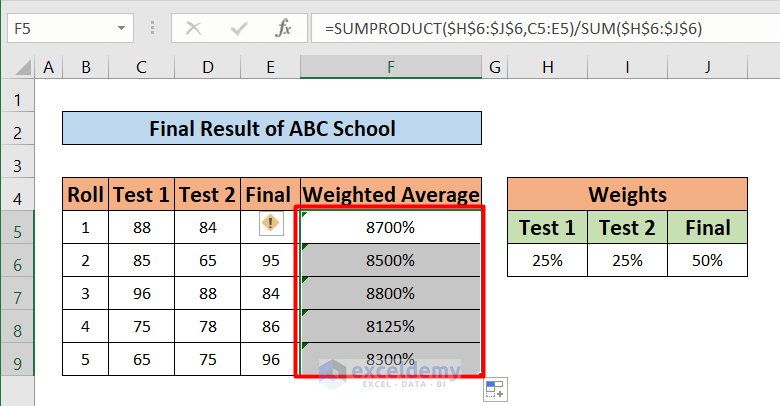Click the Cancel X icon in formula bar
The height and width of the screenshot is (406, 780).
click(194, 28)
